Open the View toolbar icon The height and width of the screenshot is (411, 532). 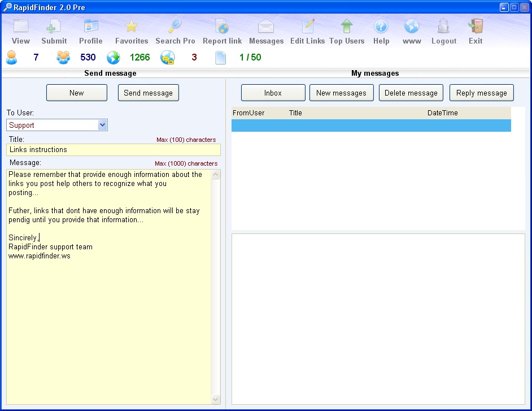pyautogui.click(x=21, y=26)
